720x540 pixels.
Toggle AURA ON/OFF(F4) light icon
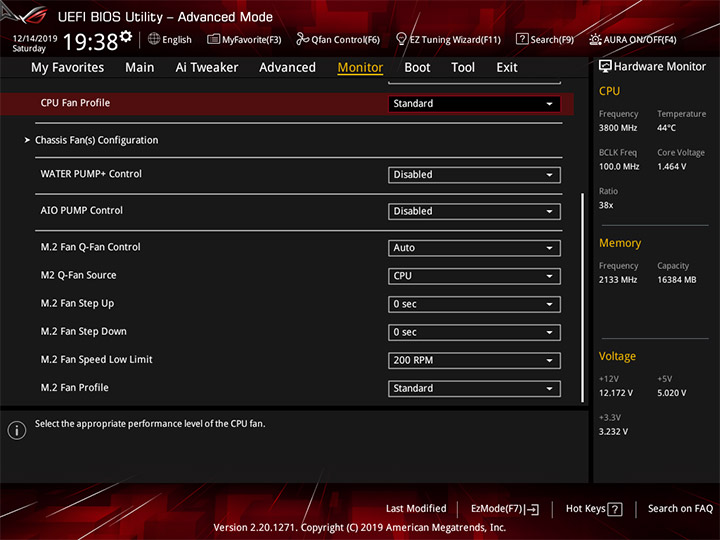[x=595, y=39]
